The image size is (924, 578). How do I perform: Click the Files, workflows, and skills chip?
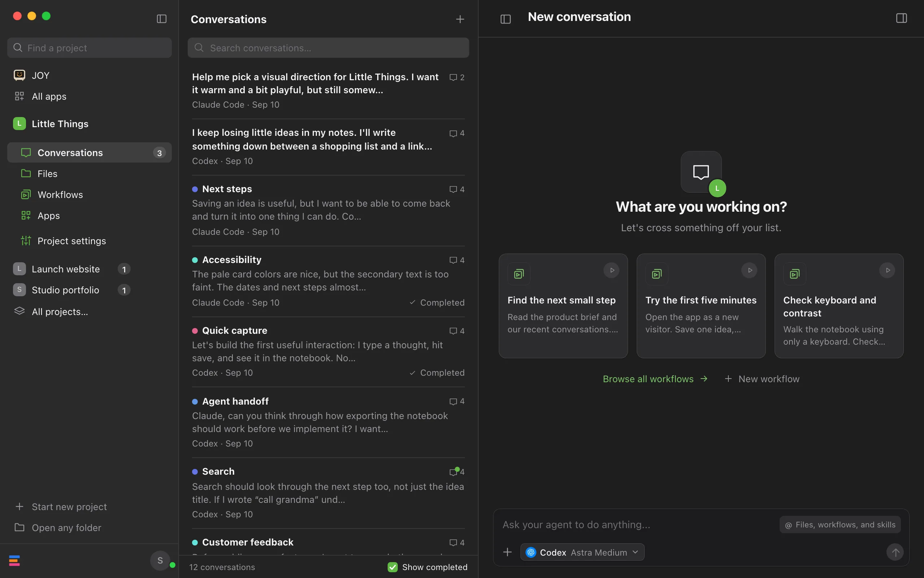click(x=840, y=525)
